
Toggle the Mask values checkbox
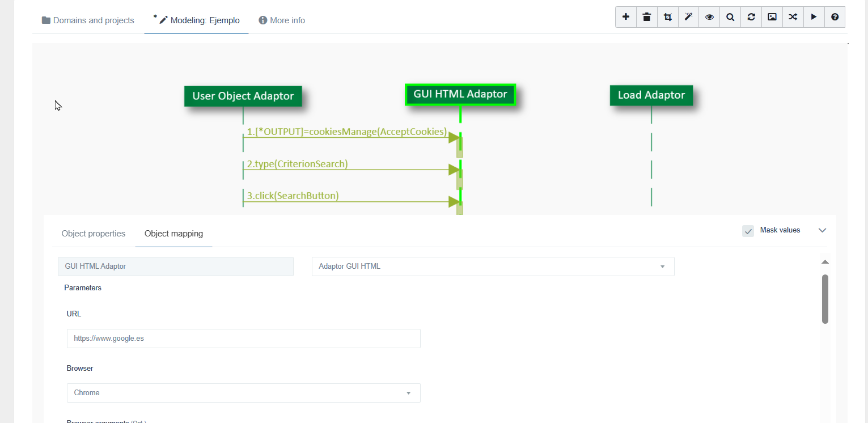748,231
